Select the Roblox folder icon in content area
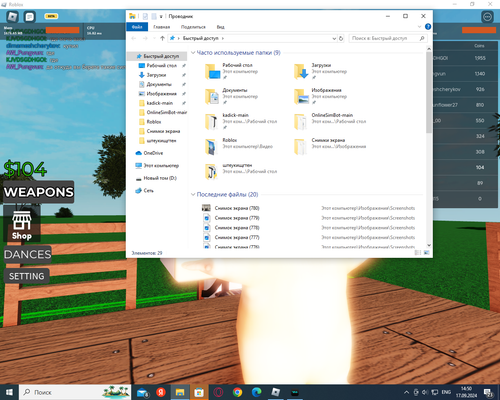 pos(211,147)
